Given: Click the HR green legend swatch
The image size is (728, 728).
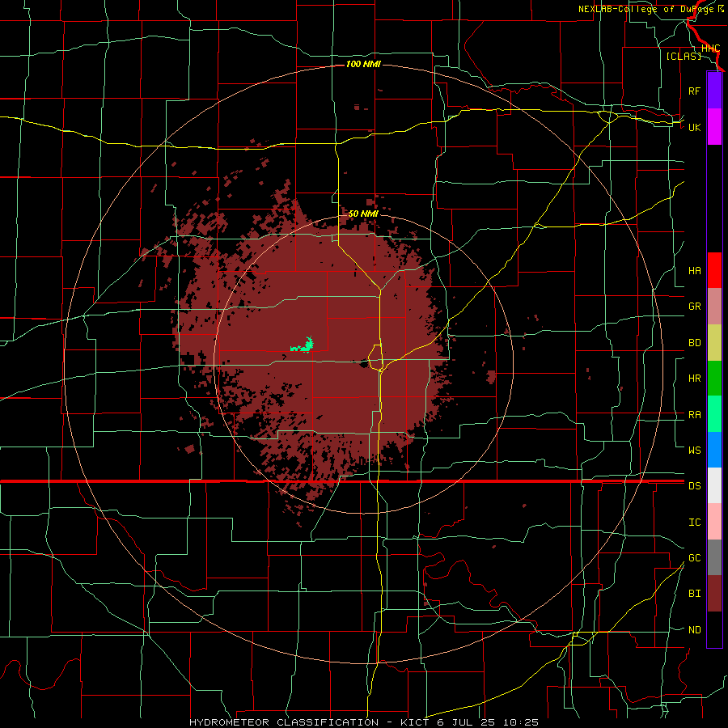Looking at the screenshot, I should coord(714,379).
